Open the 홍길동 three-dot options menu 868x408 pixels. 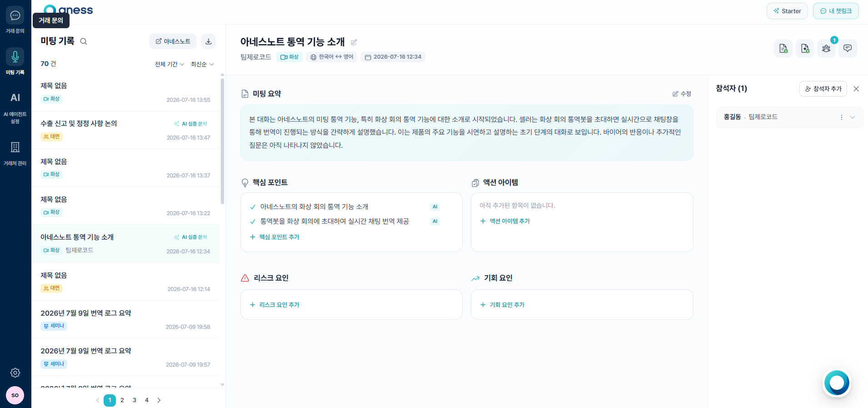click(x=842, y=117)
